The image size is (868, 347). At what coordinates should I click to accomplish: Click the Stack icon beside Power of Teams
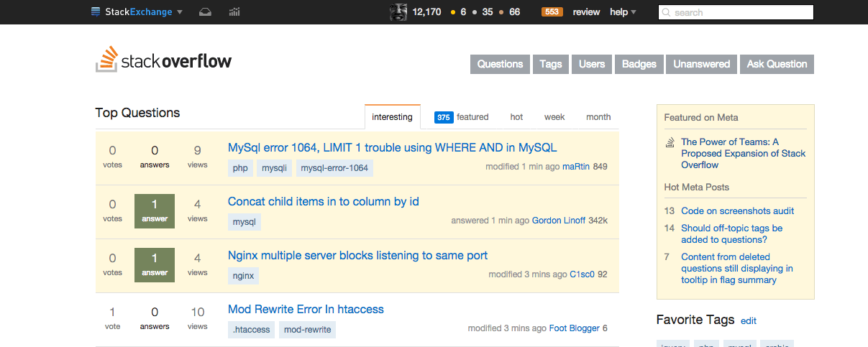(670, 142)
